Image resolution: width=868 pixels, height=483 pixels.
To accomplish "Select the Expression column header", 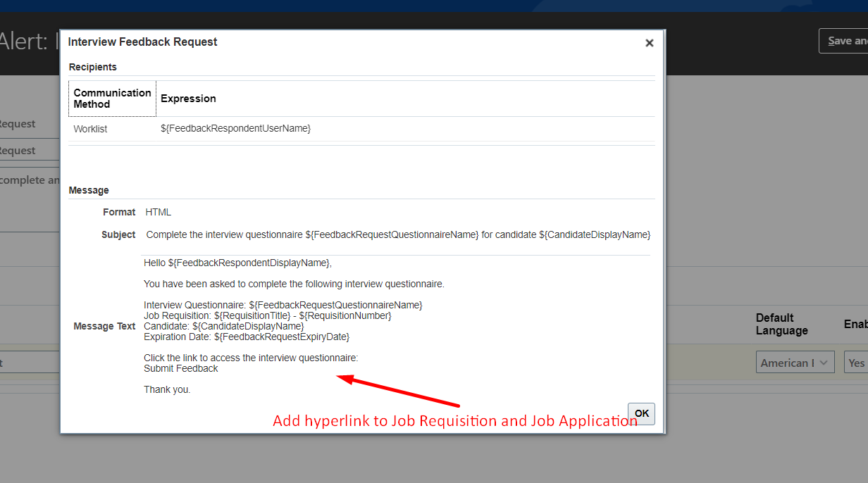I will pyautogui.click(x=188, y=98).
